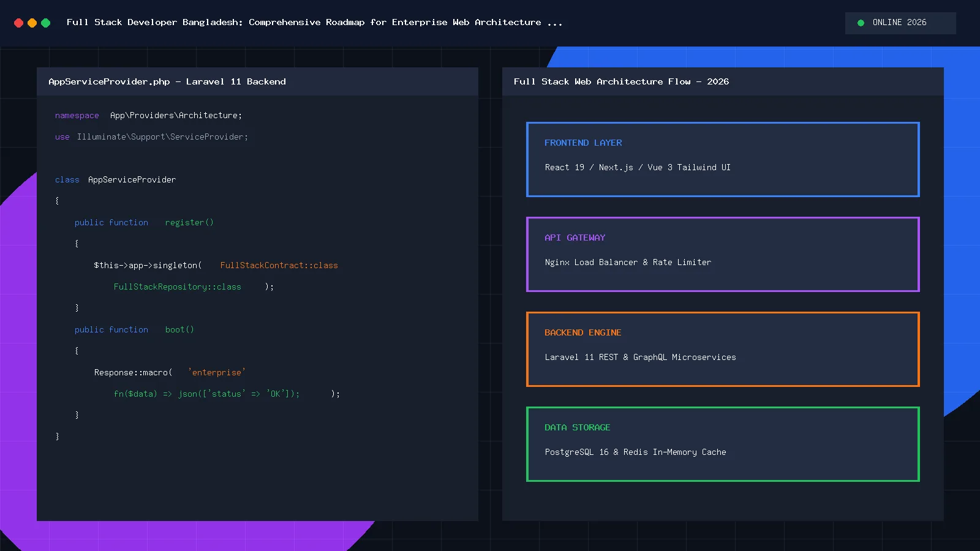This screenshot has width=980, height=551.
Task: Click public function before register()
Action: (111, 222)
